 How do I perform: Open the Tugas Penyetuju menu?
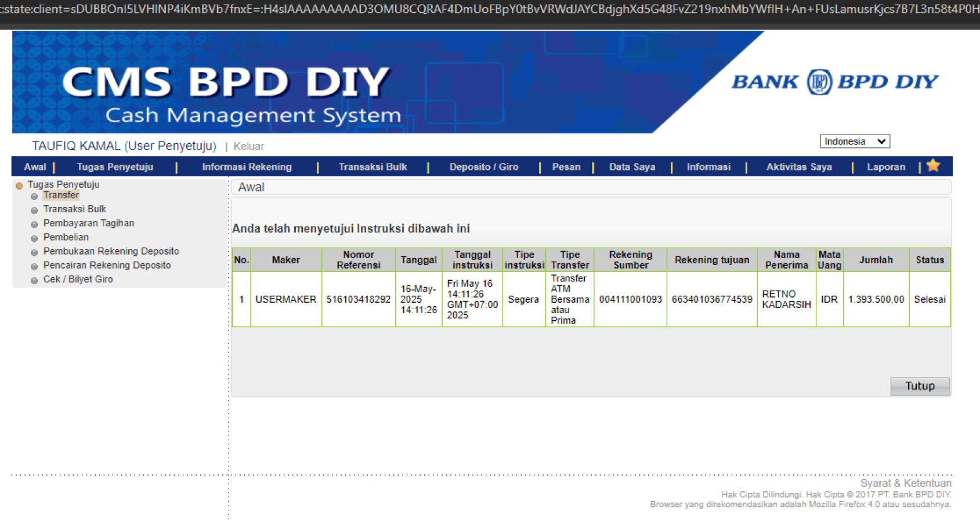115,167
